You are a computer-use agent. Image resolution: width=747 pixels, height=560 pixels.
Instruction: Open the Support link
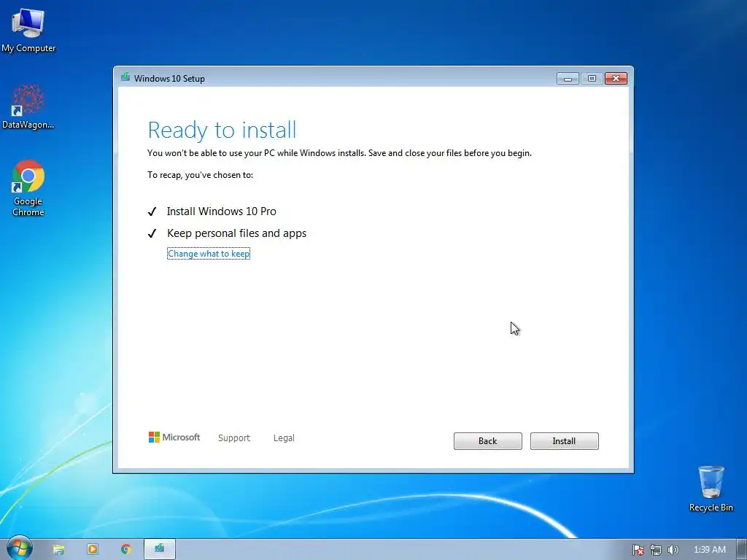[234, 437]
